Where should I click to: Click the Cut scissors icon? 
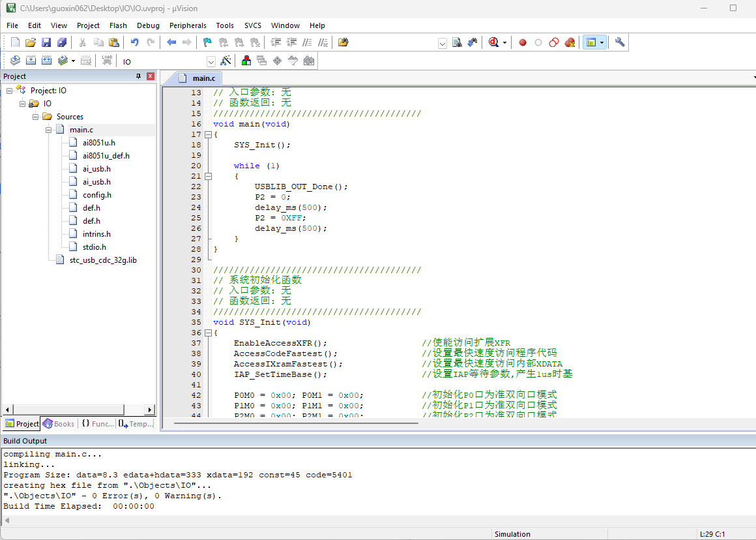pos(83,42)
